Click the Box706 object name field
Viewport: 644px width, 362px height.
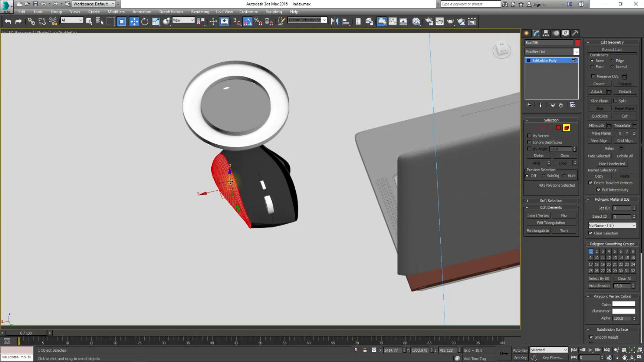[x=548, y=43]
